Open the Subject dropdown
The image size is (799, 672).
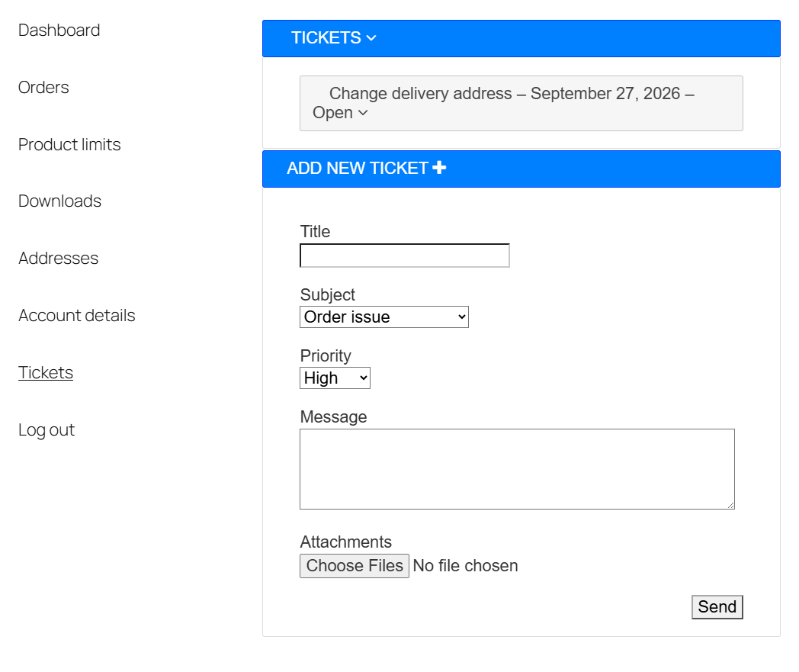(384, 317)
